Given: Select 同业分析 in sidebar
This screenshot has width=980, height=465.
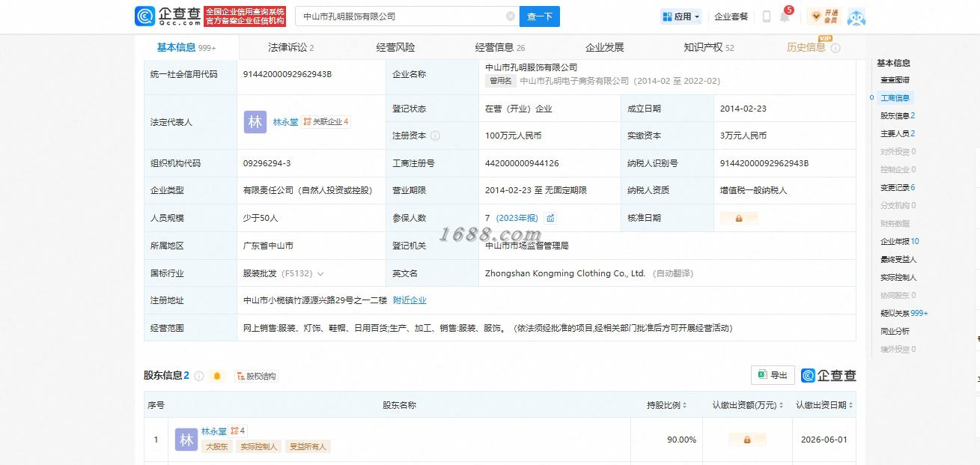Looking at the screenshot, I should [x=895, y=331].
